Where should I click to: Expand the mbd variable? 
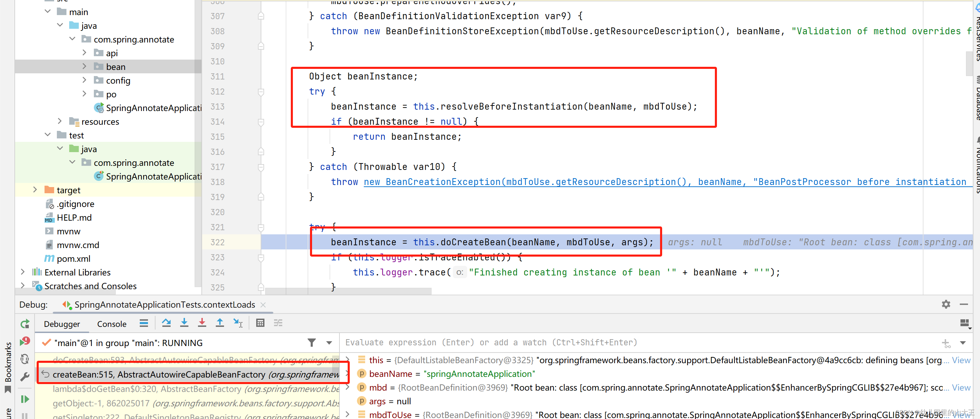click(348, 387)
